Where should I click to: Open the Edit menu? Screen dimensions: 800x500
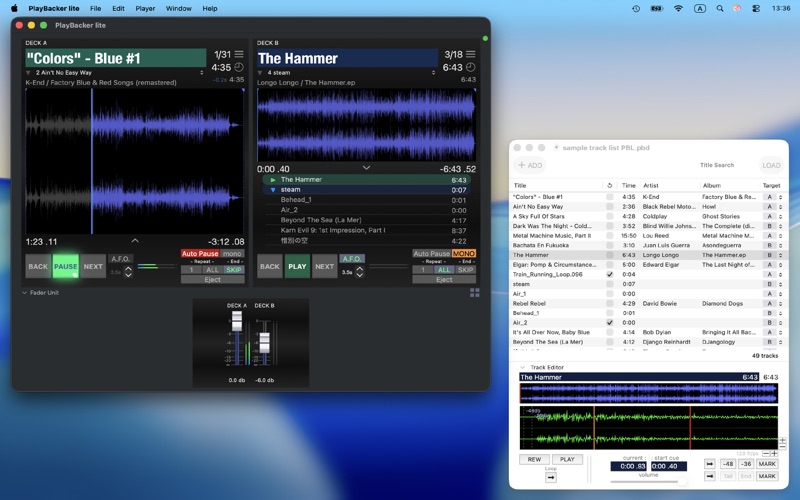(118, 9)
